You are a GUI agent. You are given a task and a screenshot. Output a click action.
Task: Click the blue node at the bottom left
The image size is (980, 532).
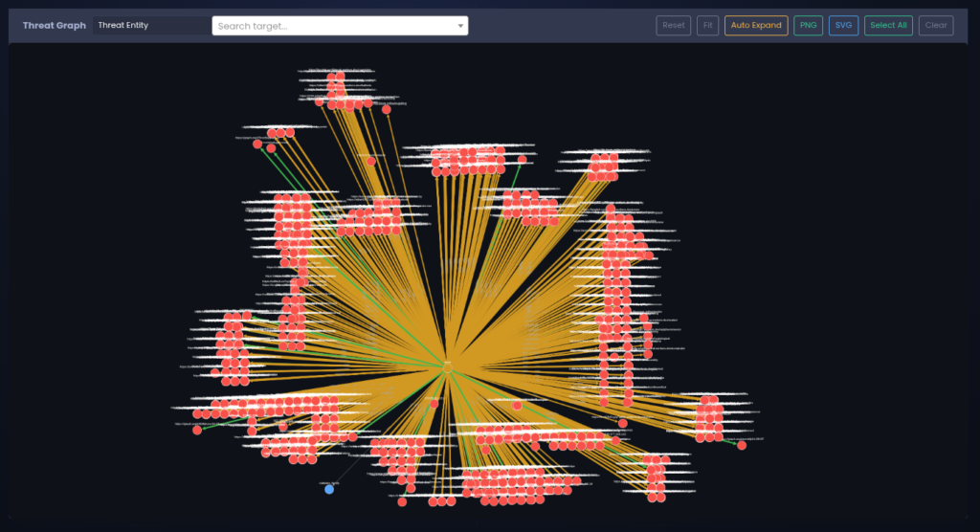click(x=329, y=489)
